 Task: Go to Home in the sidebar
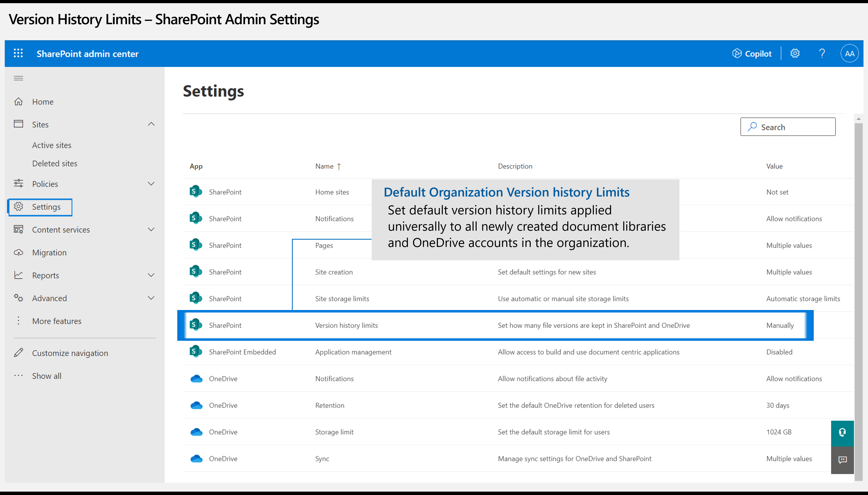click(43, 102)
